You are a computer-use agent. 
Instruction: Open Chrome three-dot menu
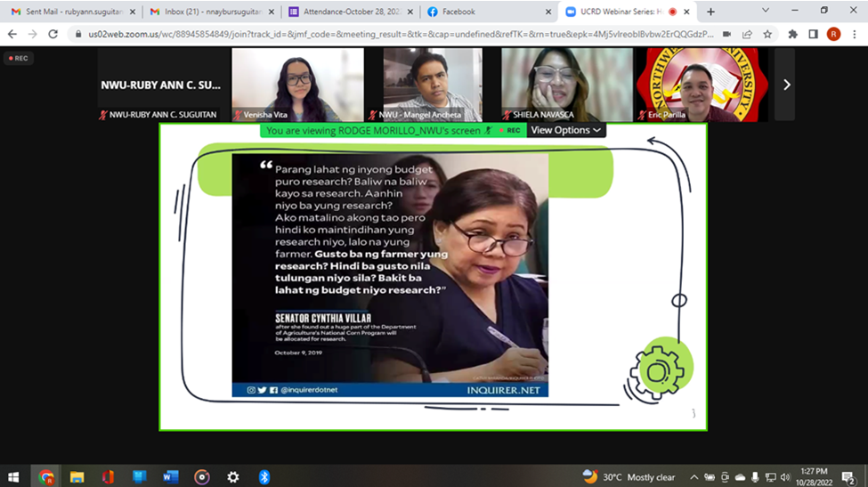coord(853,34)
